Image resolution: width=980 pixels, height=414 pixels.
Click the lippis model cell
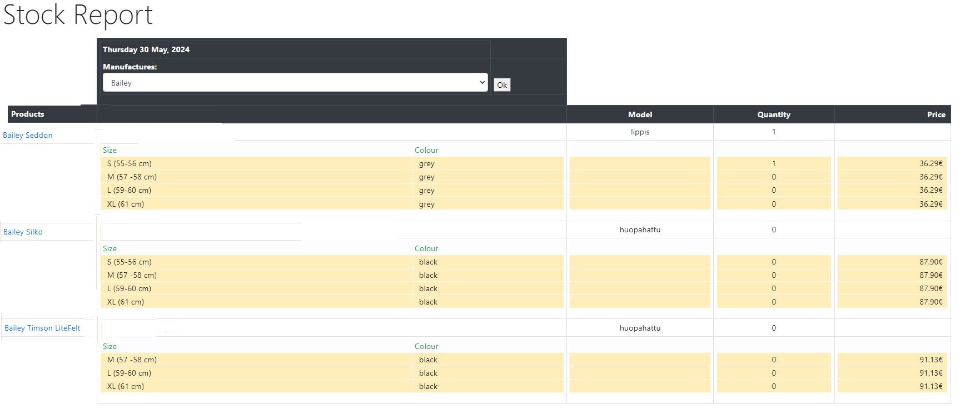(640, 132)
